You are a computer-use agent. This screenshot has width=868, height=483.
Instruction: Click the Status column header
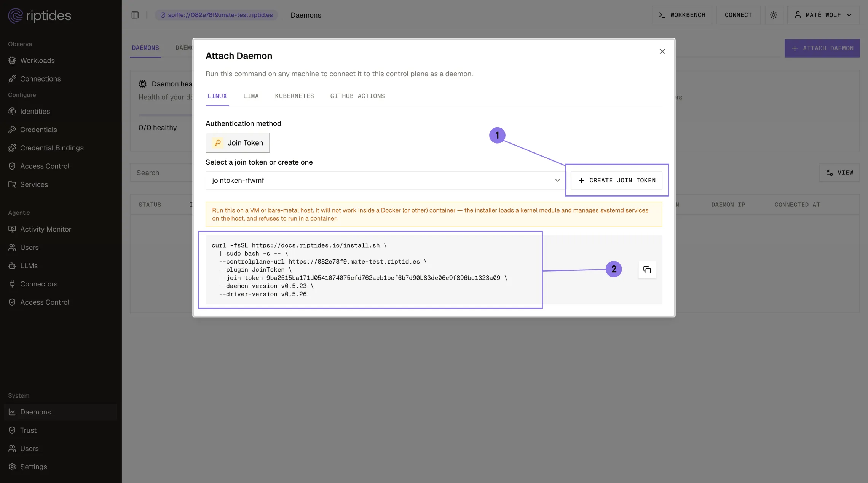(x=150, y=205)
